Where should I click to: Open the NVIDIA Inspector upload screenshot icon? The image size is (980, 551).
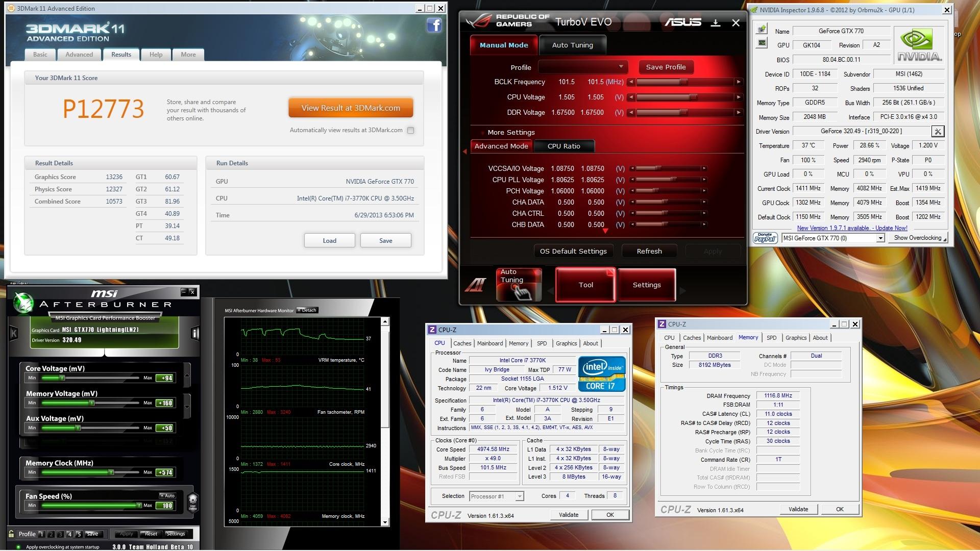tap(762, 29)
